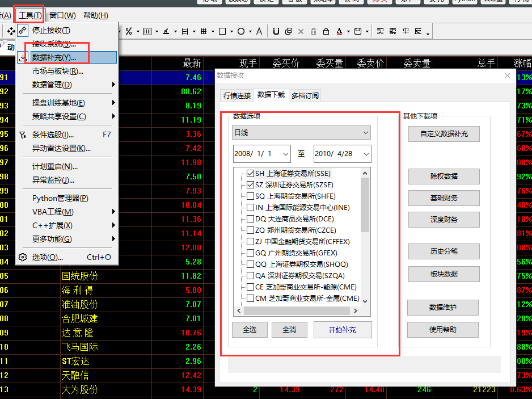Select the text 'A' drawing tool

tap(259, 31)
